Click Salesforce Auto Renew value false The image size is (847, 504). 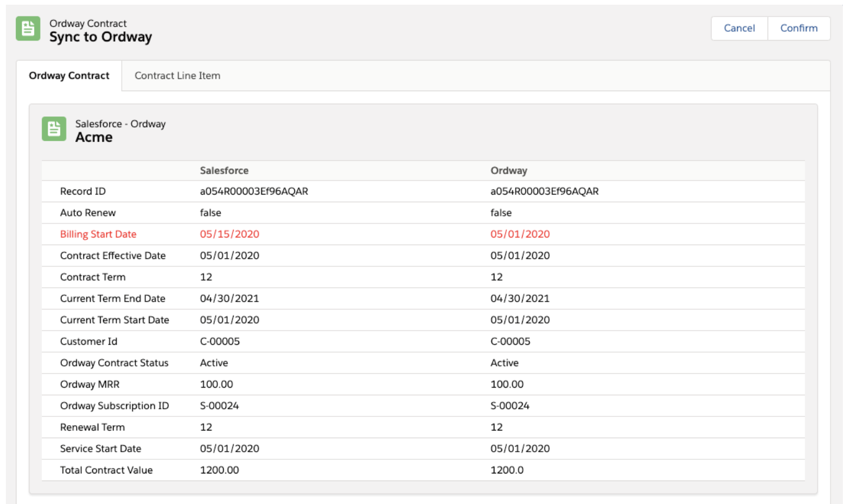coord(211,213)
